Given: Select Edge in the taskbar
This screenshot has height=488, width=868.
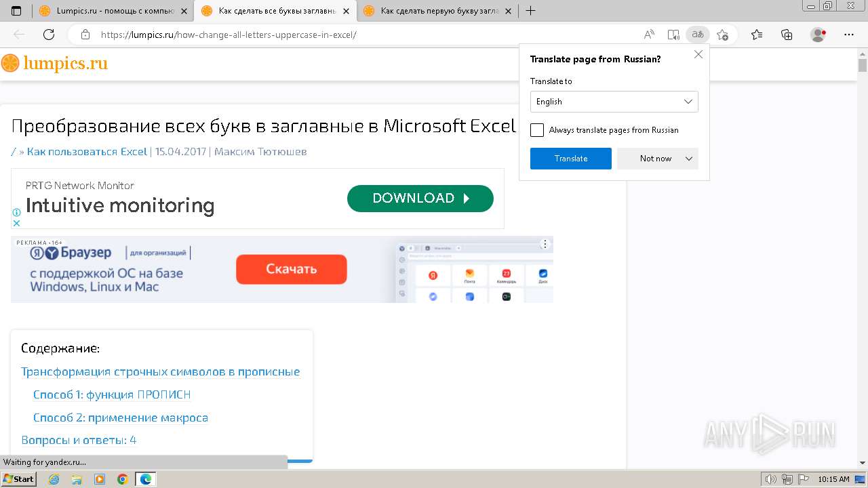Looking at the screenshot, I should tap(146, 479).
